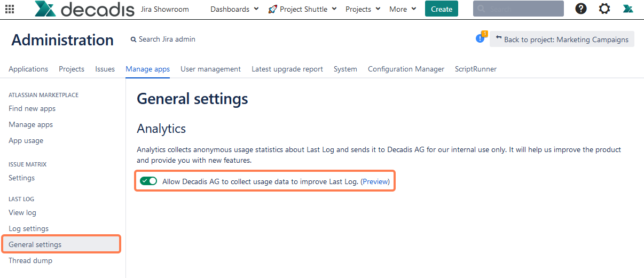Open the app switcher grid icon

10,9
